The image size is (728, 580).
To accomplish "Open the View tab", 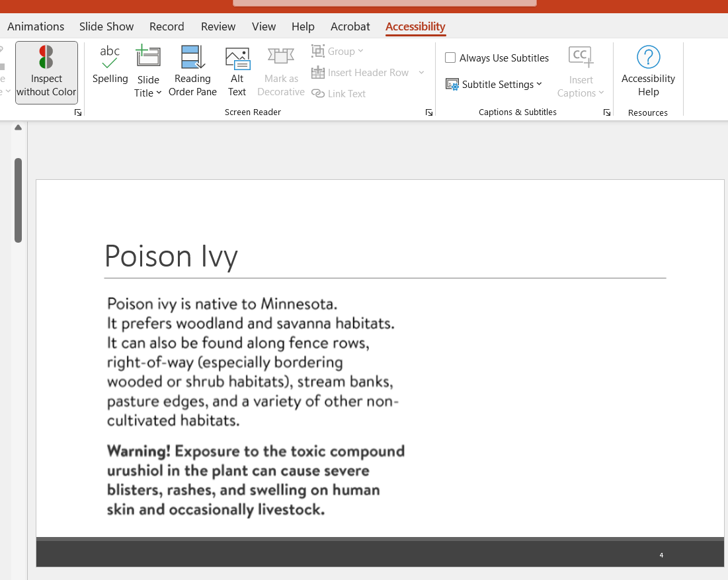I will pyautogui.click(x=264, y=26).
